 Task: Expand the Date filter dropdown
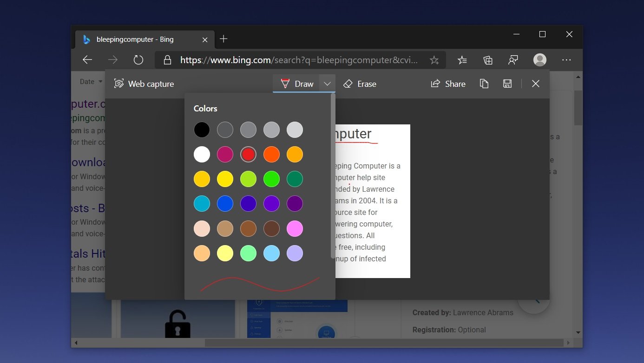[91, 82]
